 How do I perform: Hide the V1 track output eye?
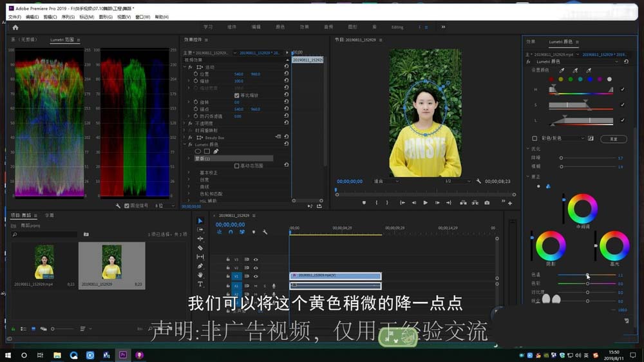click(x=256, y=276)
